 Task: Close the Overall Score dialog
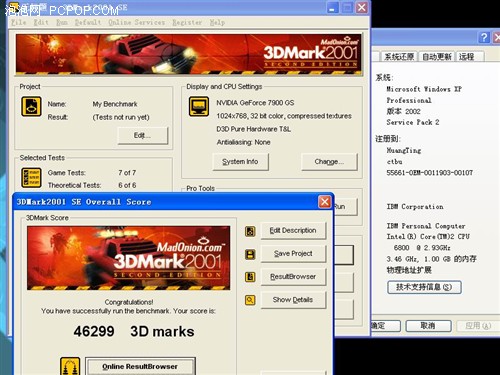click(x=324, y=202)
